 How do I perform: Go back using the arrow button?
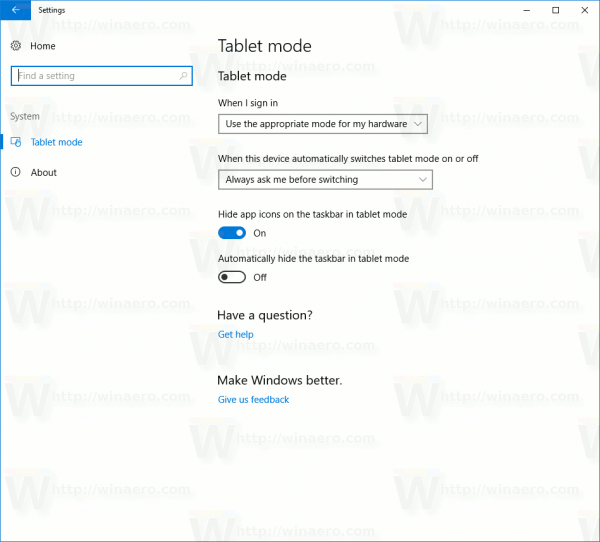click(x=15, y=10)
